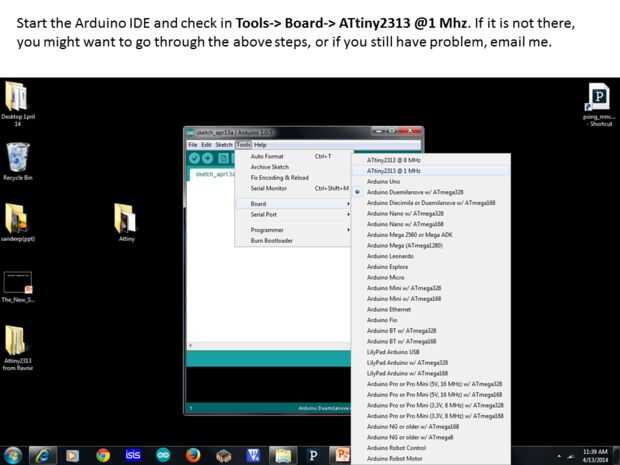The width and height of the screenshot is (620, 465).
Task: Expand the Serial Port submenu
Action: [x=293, y=214]
